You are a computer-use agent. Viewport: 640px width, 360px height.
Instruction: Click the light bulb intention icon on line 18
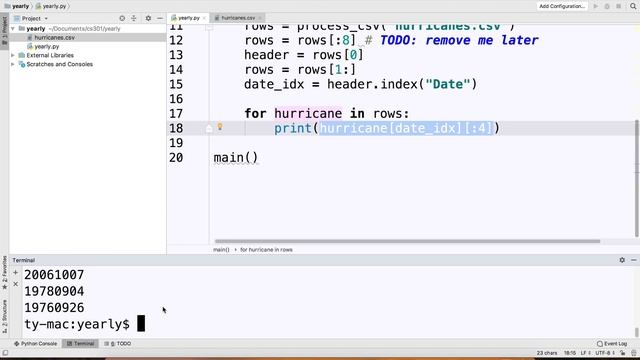(x=220, y=127)
